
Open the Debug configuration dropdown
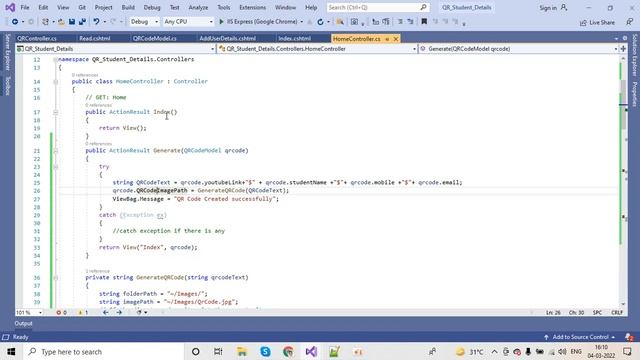click(x=144, y=22)
